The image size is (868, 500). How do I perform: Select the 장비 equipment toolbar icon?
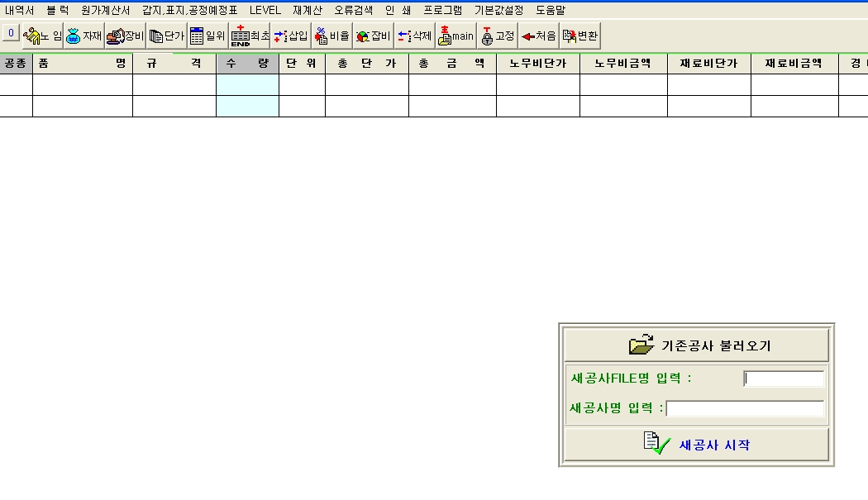click(x=125, y=36)
